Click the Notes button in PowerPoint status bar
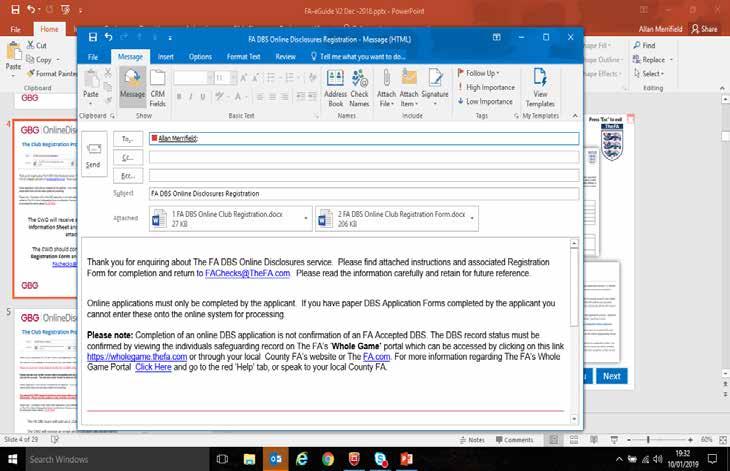This screenshot has height=471, width=730. (x=472, y=440)
